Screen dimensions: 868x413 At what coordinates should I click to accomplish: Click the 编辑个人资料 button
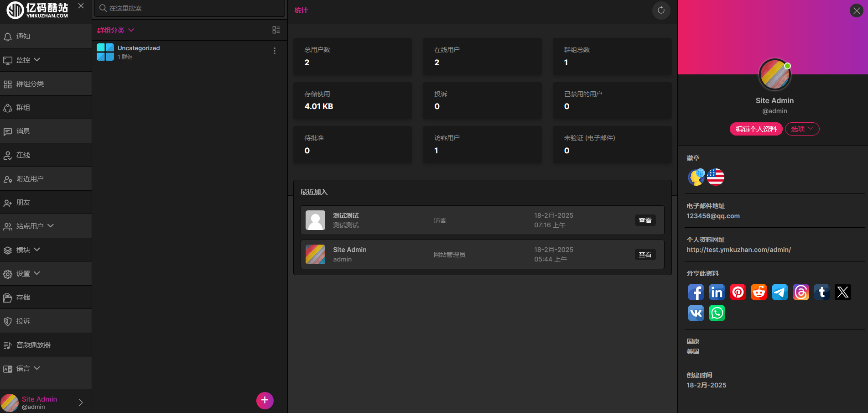[x=756, y=129]
